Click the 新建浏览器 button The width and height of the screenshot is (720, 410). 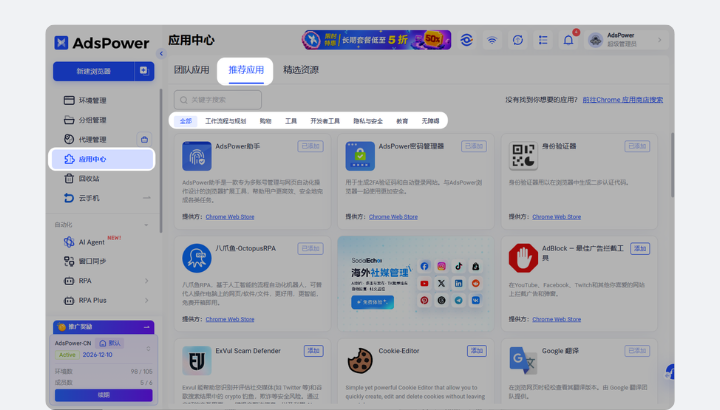pos(94,71)
